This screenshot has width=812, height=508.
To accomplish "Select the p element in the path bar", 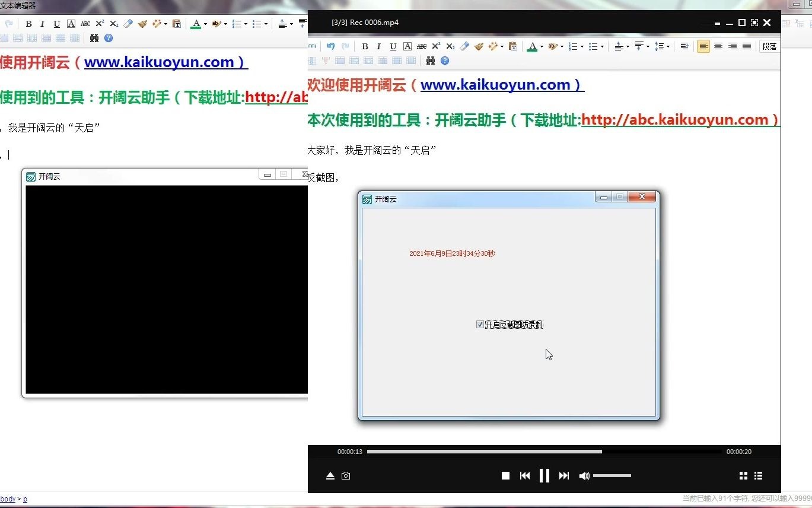I will [x=25, y=499].
